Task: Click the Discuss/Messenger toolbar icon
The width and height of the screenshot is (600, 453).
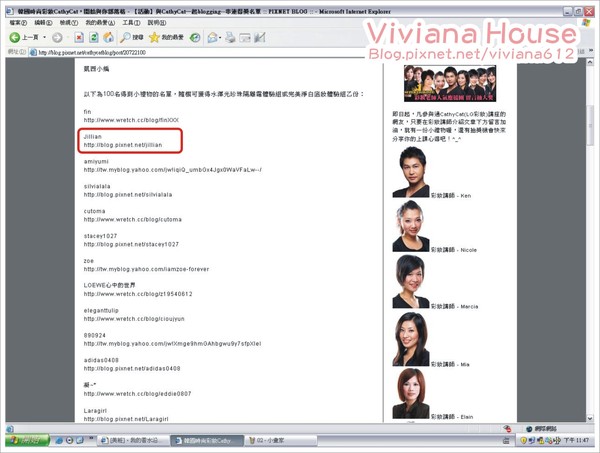Action: [259, 37]
